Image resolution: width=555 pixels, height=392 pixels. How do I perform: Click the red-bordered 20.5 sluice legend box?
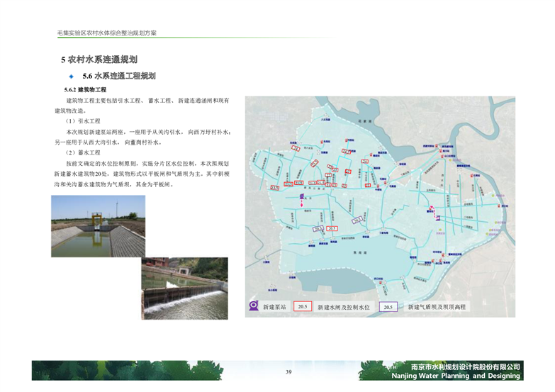(303, 307)
